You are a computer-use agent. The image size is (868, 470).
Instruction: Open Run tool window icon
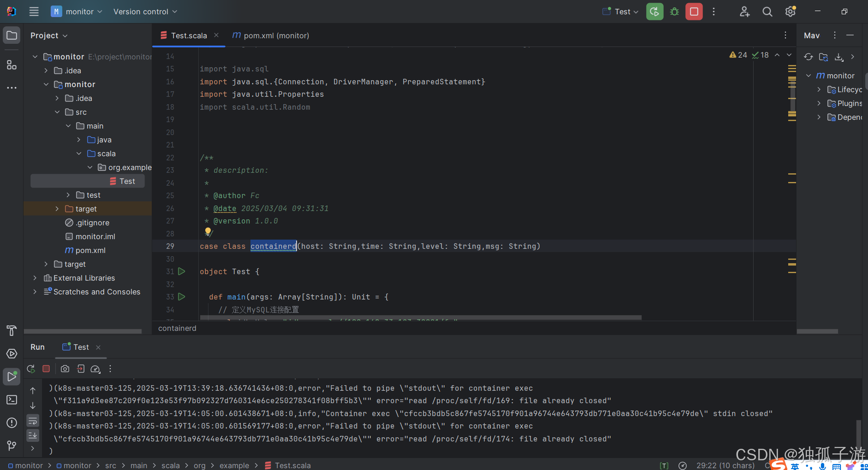point(12,376)
